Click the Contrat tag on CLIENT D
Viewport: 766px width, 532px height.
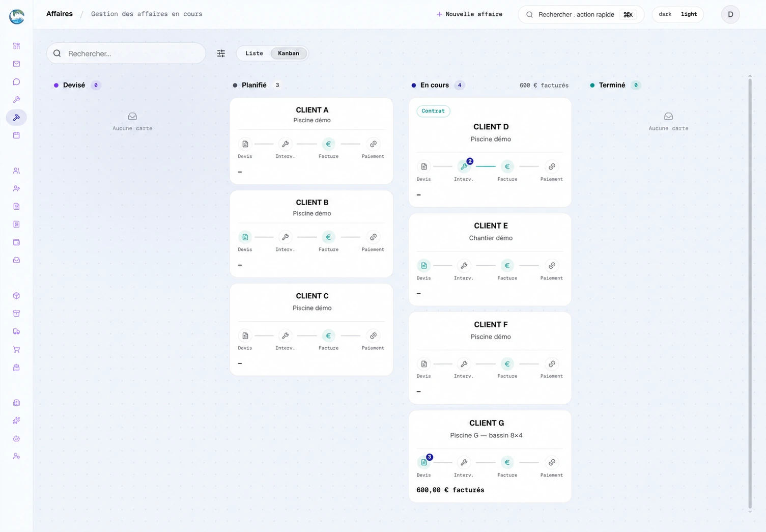point(433,111)
